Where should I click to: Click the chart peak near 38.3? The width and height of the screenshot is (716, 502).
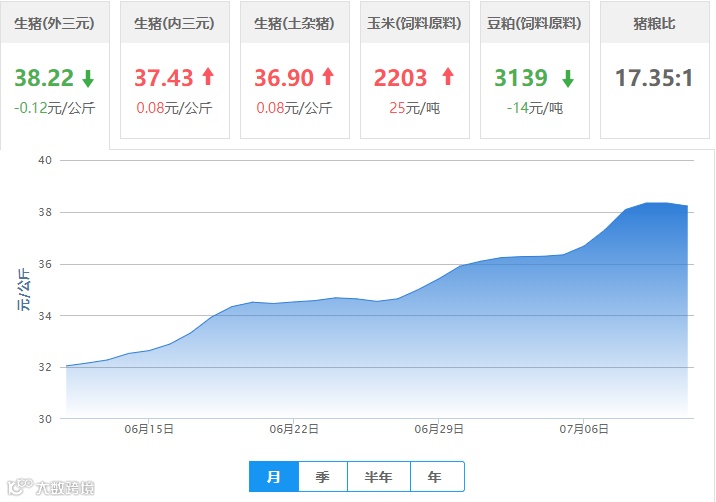click(655, 203)
